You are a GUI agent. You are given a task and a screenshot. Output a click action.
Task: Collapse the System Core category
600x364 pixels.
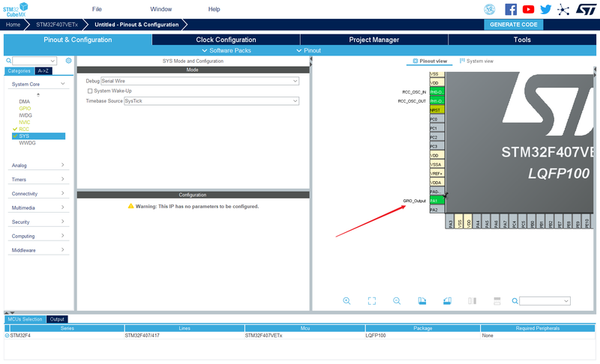[x=38, y=84]
